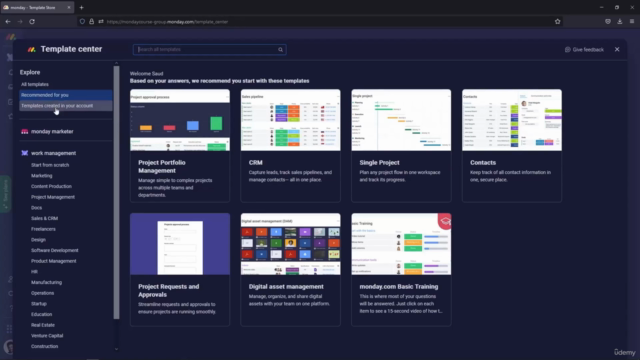
Task: Close the monday Template Store browser tab
Action: point(69,7)
